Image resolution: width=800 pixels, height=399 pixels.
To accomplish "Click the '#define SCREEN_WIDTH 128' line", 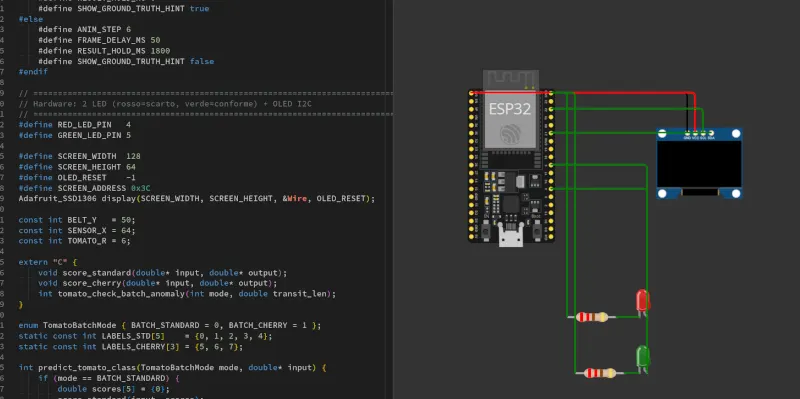I will (x=79, y=156).
